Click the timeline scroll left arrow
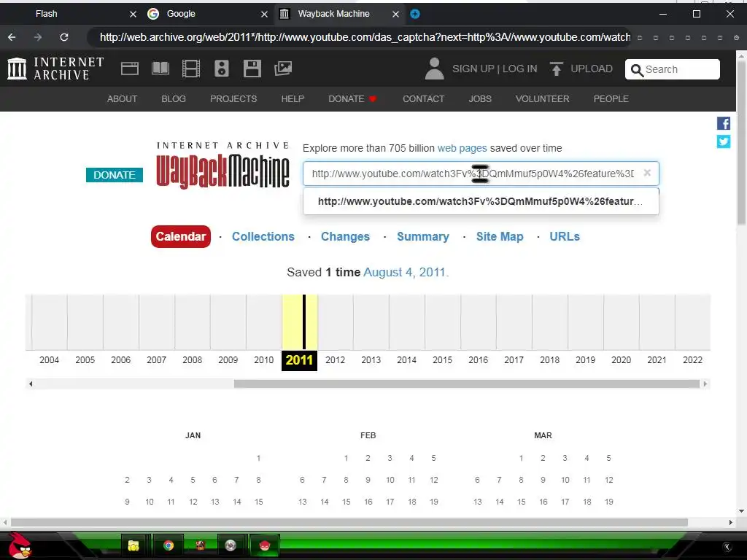This screenshot has width=747, height=560. point(31,384)
